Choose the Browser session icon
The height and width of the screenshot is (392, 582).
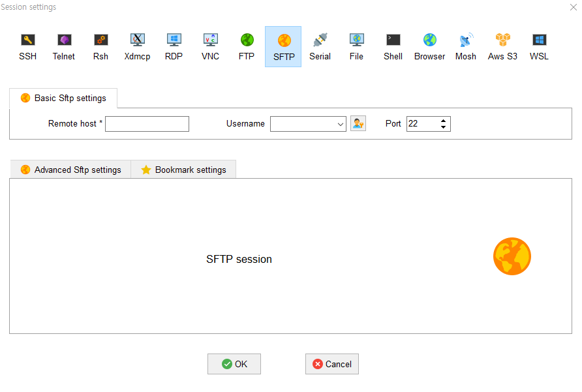(430, 47)
